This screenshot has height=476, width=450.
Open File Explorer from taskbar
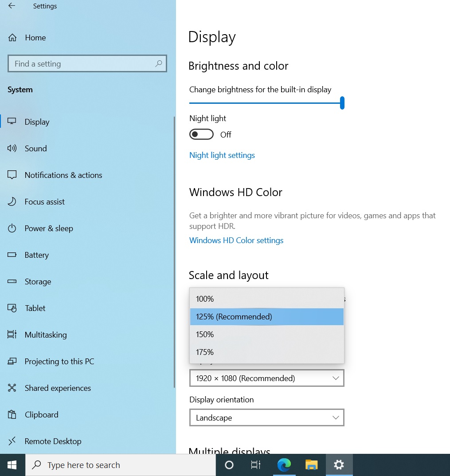point(311,465)
